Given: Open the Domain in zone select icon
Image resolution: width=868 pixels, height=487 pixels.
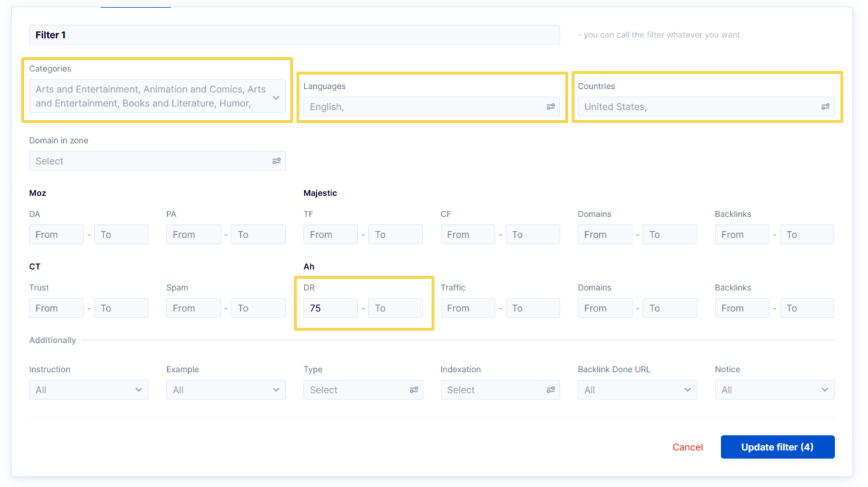Looking at the screenshot, I should tap(276, 161).
